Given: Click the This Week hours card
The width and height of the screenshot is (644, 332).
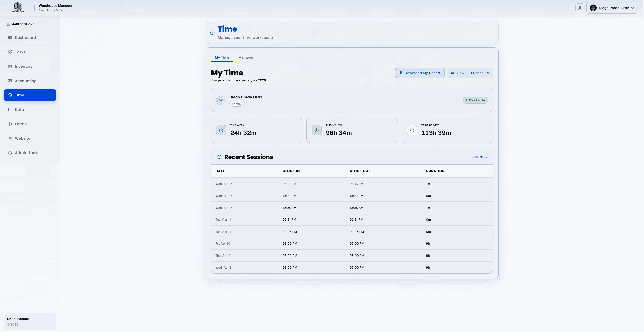Looking at the screenshot, I should (x=256, y=130).
